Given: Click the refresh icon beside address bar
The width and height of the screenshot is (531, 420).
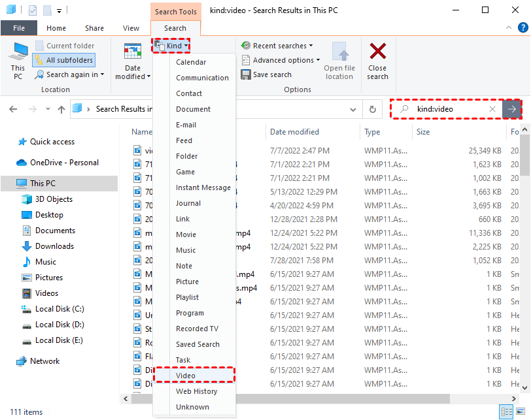Looking at the screenshot, I should click(371, 109).
